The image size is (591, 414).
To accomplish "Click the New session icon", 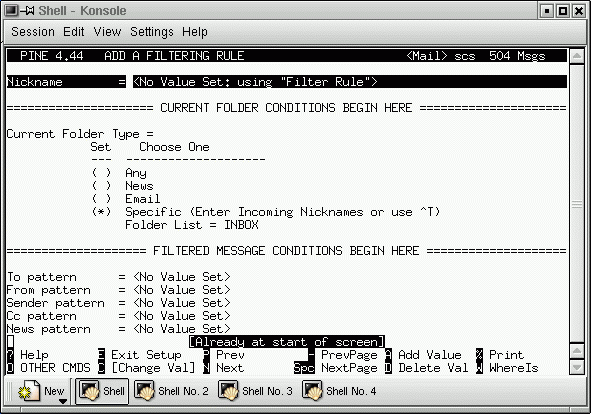I will [29, 391].
